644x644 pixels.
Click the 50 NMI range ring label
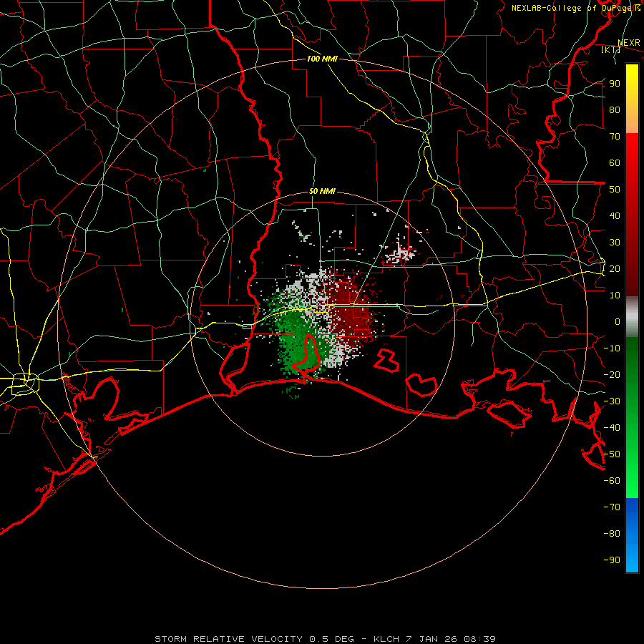pos(322,191)
